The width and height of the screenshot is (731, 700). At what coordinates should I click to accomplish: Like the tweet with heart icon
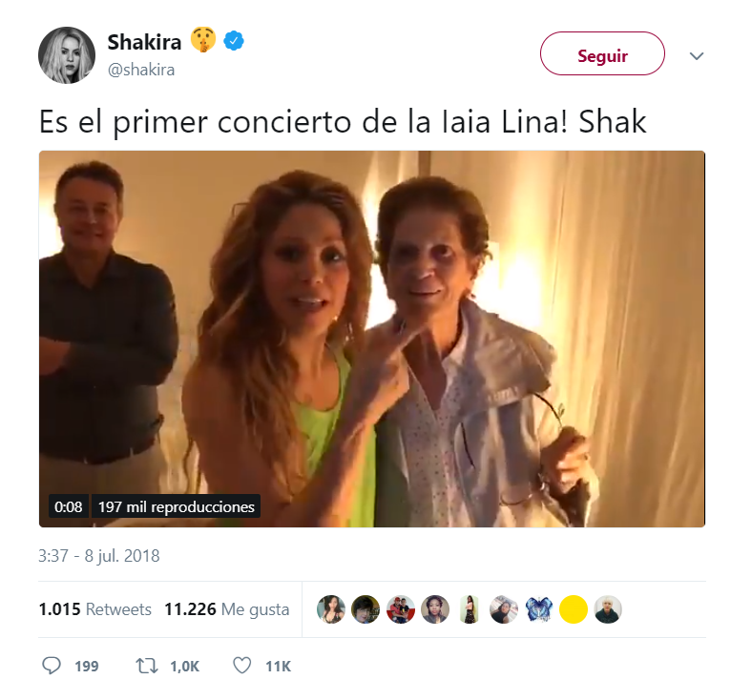click(x=242, y=666)
